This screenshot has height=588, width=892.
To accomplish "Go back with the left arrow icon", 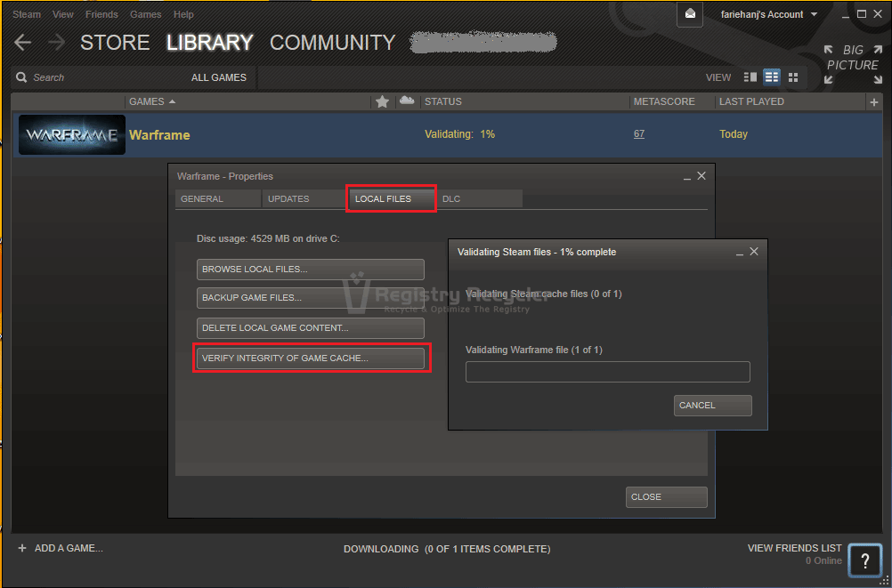I will pyautogui.click(x=22, y=43).
